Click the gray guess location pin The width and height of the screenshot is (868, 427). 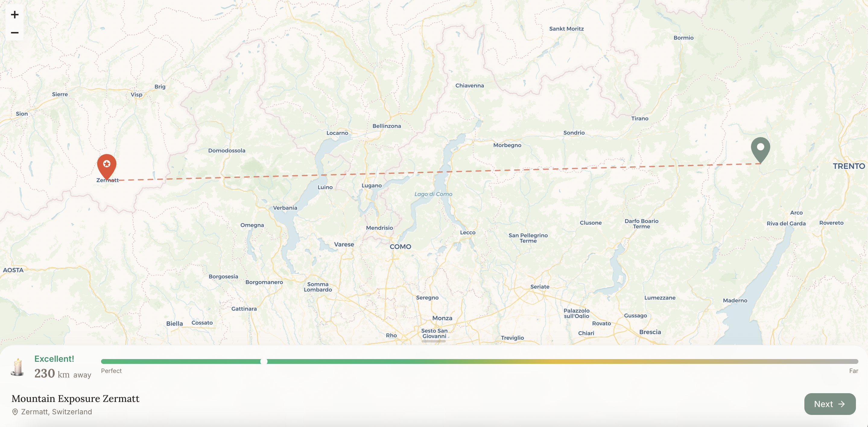point(760,148)
